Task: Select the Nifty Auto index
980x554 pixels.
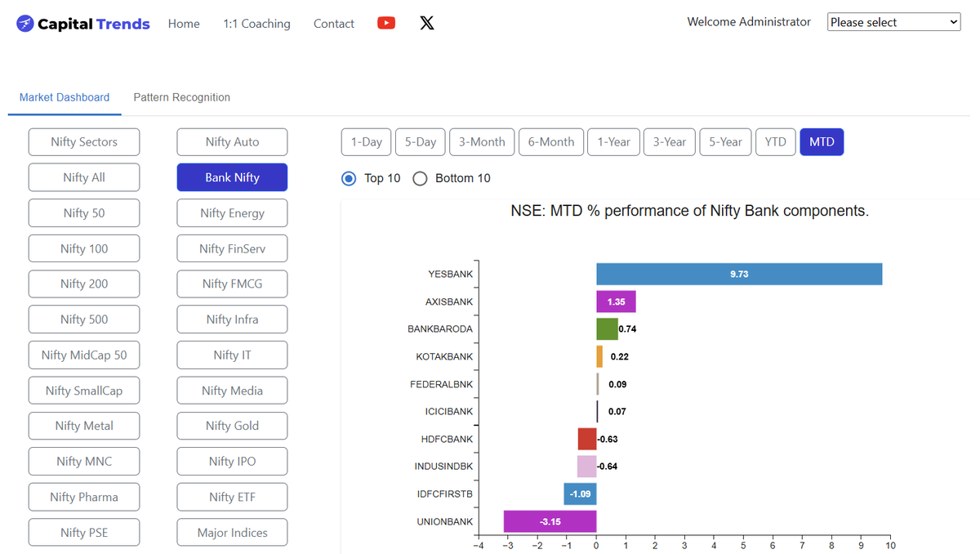Action: tap(233, 142)
